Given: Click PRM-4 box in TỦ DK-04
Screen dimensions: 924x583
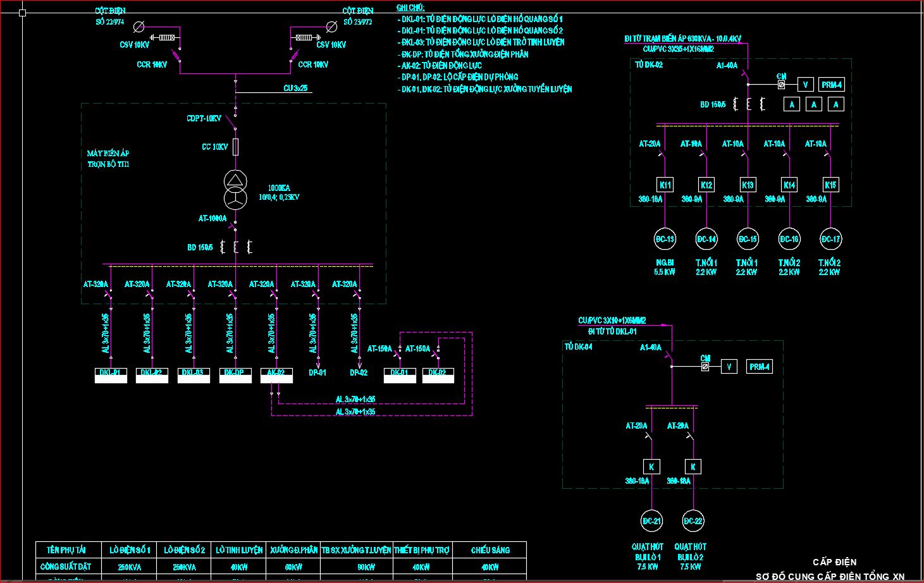Looking at the screenshot, I should click(760, 366).
